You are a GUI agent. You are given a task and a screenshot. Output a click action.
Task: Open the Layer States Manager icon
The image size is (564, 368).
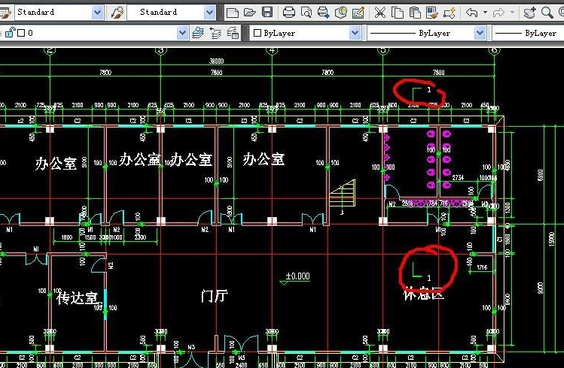(233, 33)
